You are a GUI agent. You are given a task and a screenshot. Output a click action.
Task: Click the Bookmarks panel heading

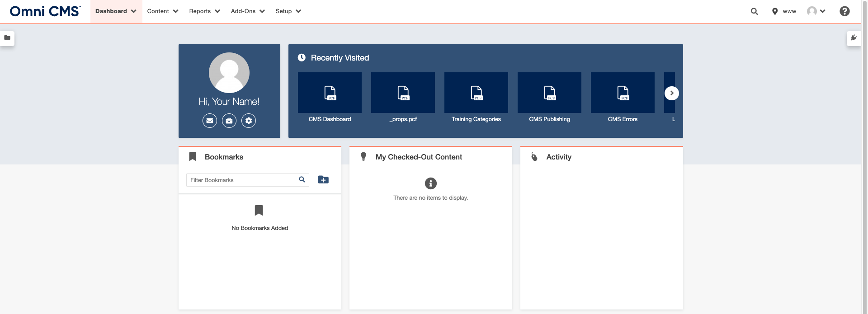coord(224,157)
